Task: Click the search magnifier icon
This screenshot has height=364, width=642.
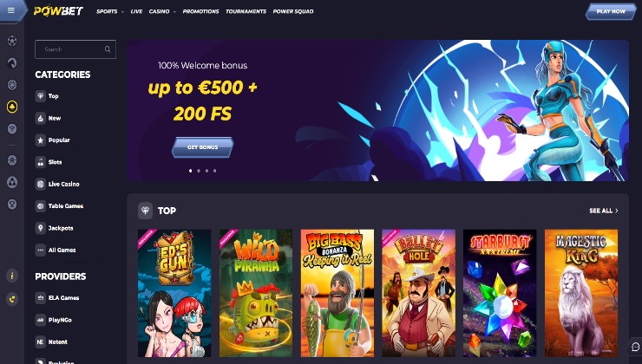Action: click(108, 49)
